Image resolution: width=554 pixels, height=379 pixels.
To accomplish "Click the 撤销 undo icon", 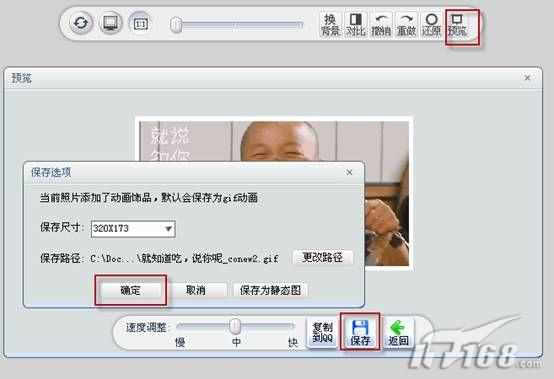I will coord(381,24).
